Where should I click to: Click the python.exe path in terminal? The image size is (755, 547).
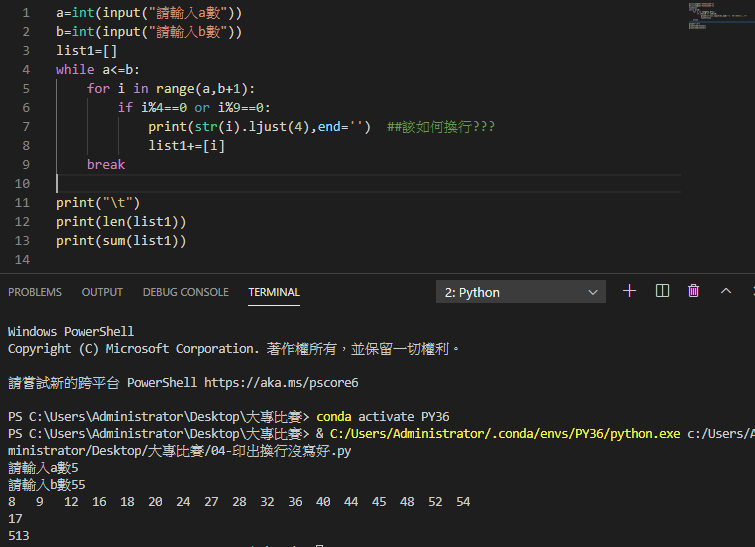coord(505,434)
